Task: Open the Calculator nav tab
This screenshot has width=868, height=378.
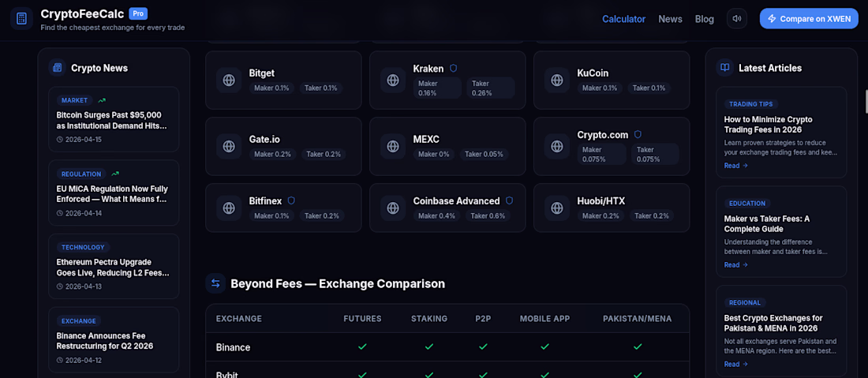Action: 623,19
